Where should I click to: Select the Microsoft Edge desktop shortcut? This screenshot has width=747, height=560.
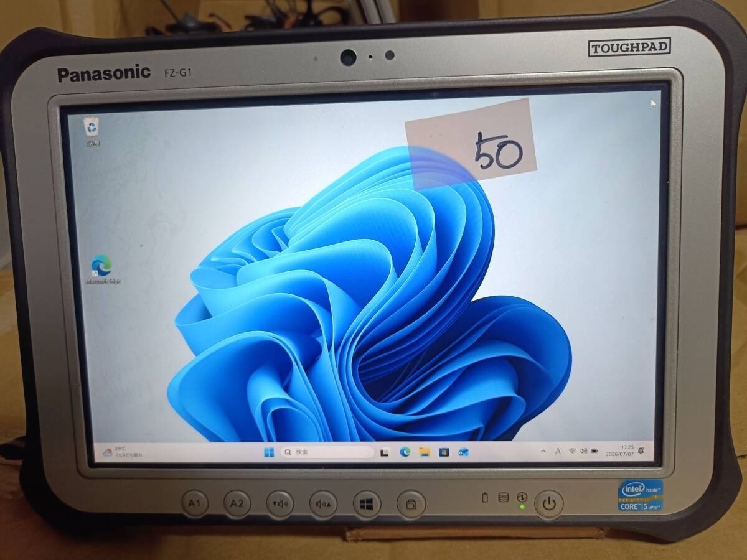[103, 269]
